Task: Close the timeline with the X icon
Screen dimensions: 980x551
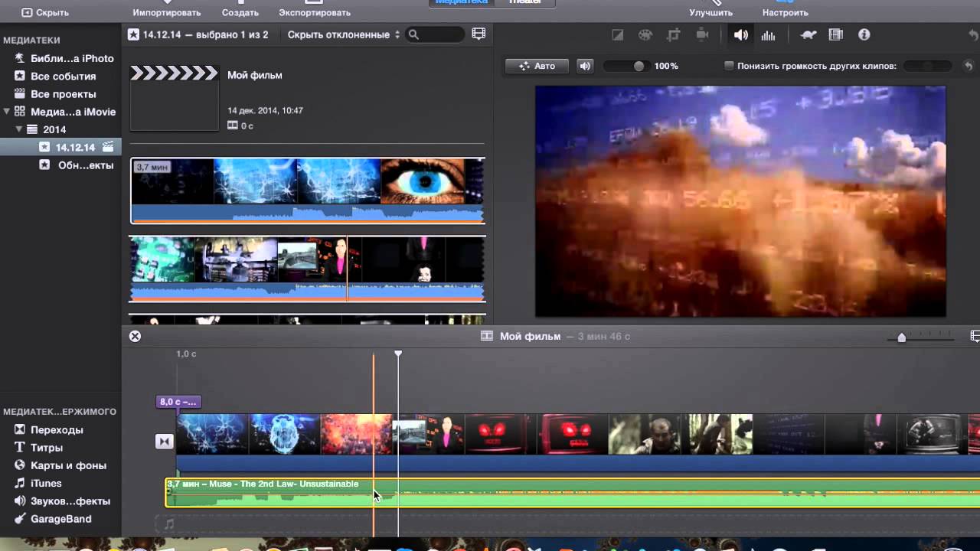Action: [135, 336]
